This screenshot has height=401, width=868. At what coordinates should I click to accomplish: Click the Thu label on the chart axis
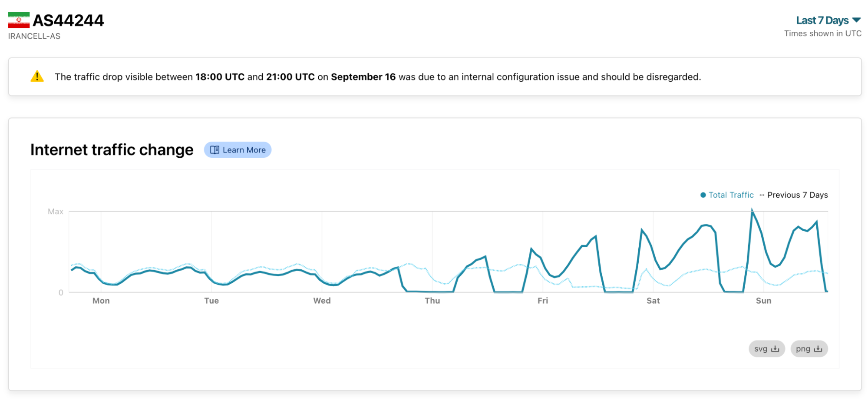[432, 301]
